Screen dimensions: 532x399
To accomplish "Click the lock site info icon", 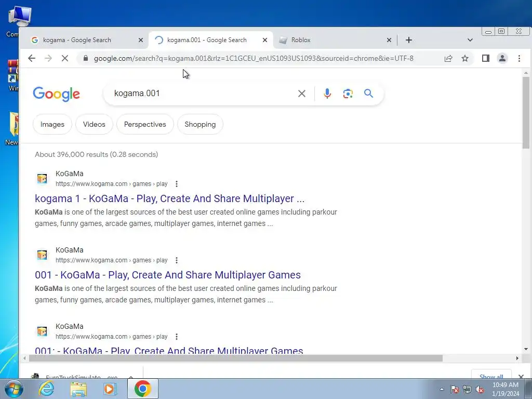I will [86, 58].
